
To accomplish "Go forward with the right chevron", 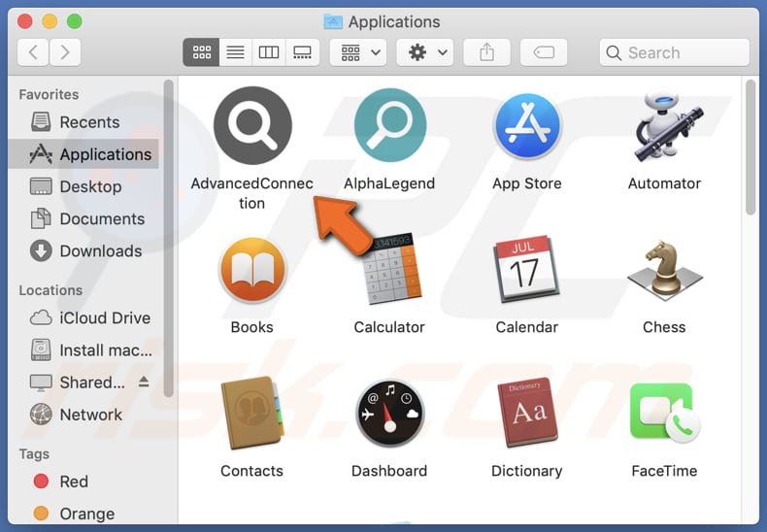I will click(65, 52).
